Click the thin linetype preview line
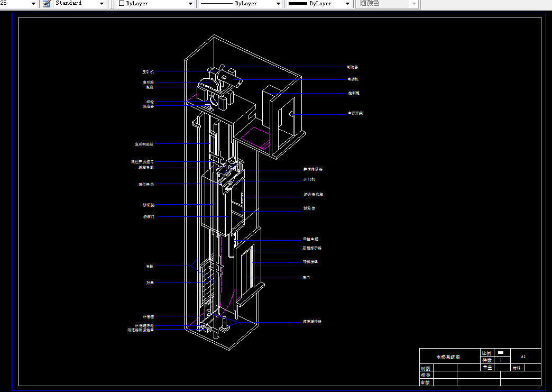The width and height of the screenshot is (552, 392). click(x=216, y=4)
